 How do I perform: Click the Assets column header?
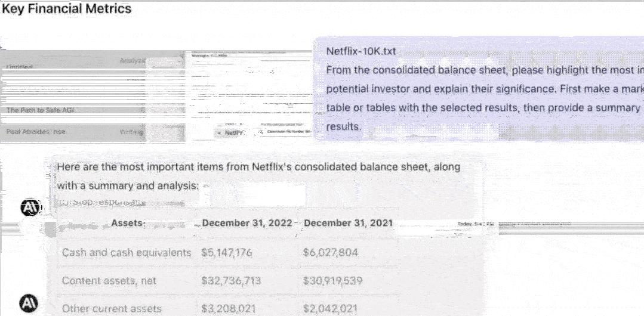click(x=127, y=223)
